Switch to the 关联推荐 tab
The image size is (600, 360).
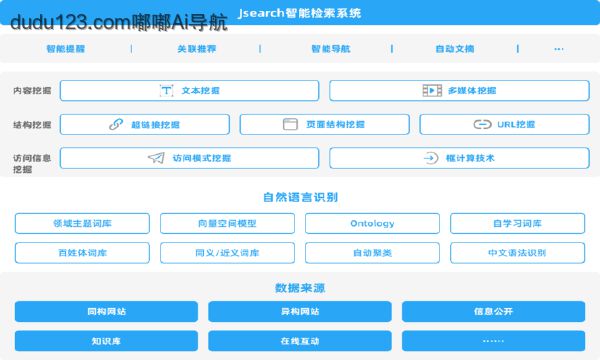pos(197,49)
